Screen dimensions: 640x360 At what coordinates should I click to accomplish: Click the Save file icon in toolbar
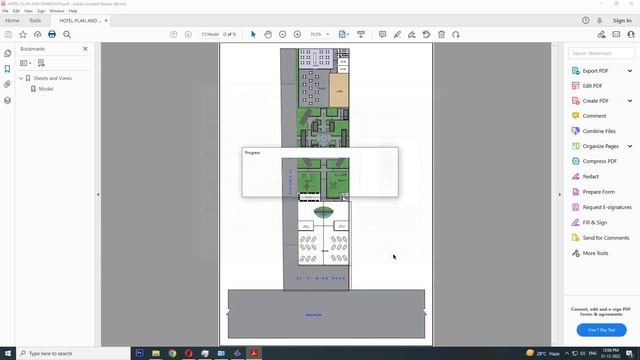8,35
